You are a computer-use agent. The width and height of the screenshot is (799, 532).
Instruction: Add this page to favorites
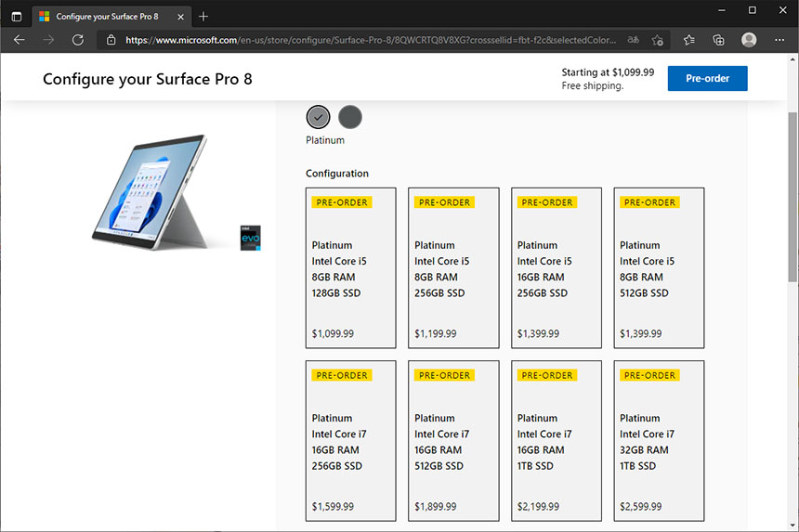click(x=658, y=40)
